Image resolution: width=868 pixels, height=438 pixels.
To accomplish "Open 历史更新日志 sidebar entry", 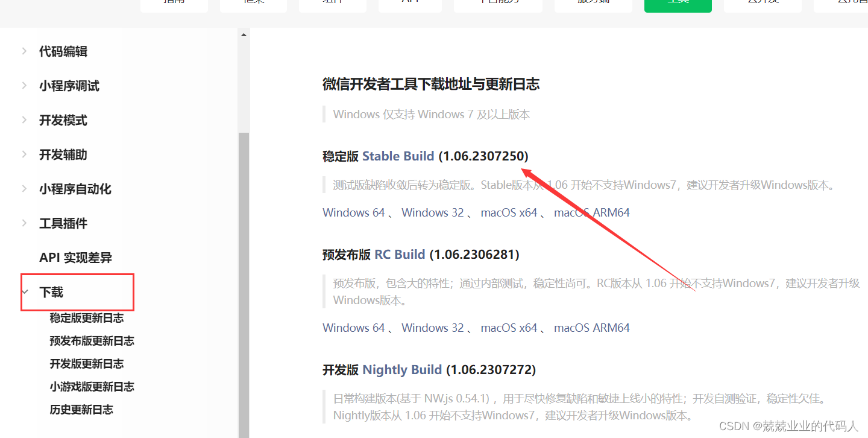I will coord(81,410).
